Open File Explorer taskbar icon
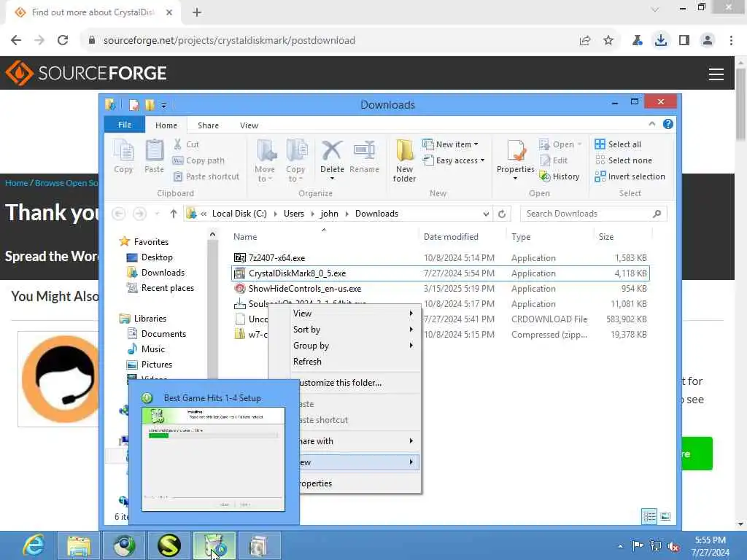 [79, 545]
